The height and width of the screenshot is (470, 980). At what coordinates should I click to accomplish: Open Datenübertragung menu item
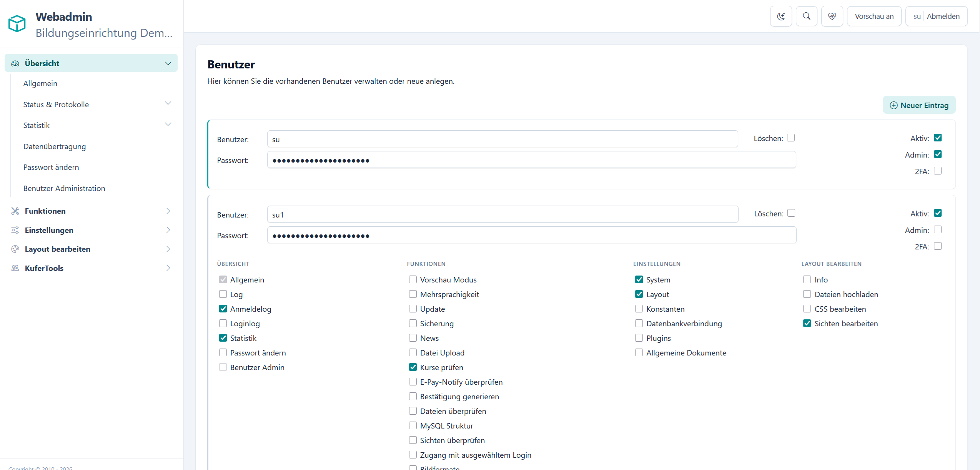tap(55, 146)
